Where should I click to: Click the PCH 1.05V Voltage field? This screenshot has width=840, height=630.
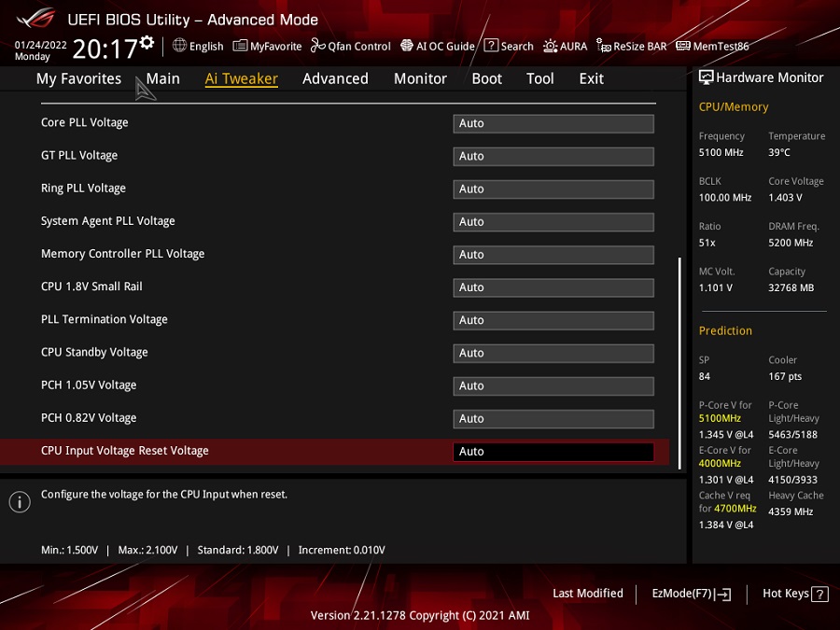click(x=553, y=386)
